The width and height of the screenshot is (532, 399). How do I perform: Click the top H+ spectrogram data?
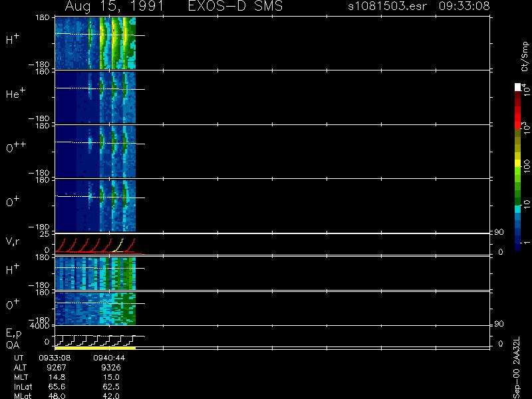coord(95,43)
